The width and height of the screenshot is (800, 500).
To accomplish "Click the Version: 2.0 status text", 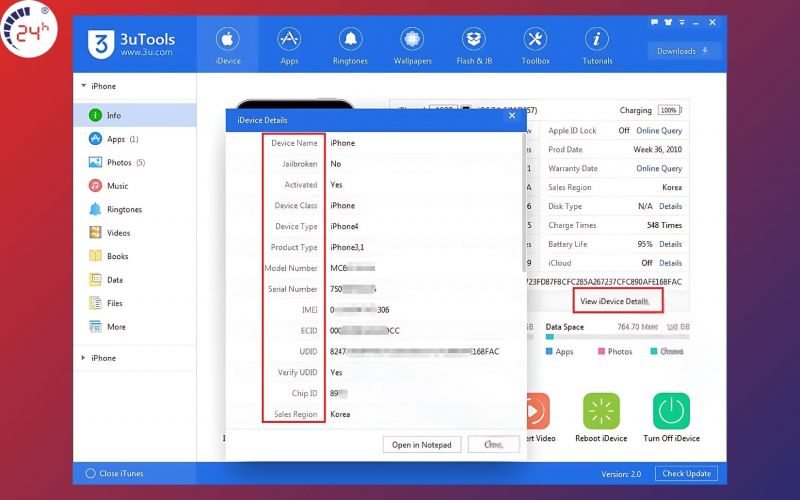I will coord(621,474).
